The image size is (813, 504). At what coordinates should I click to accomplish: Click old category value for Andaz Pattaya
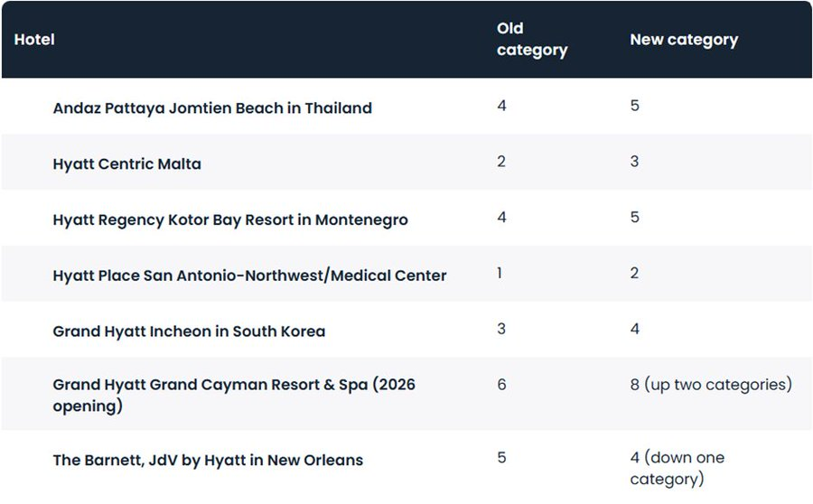click(501, 107)
